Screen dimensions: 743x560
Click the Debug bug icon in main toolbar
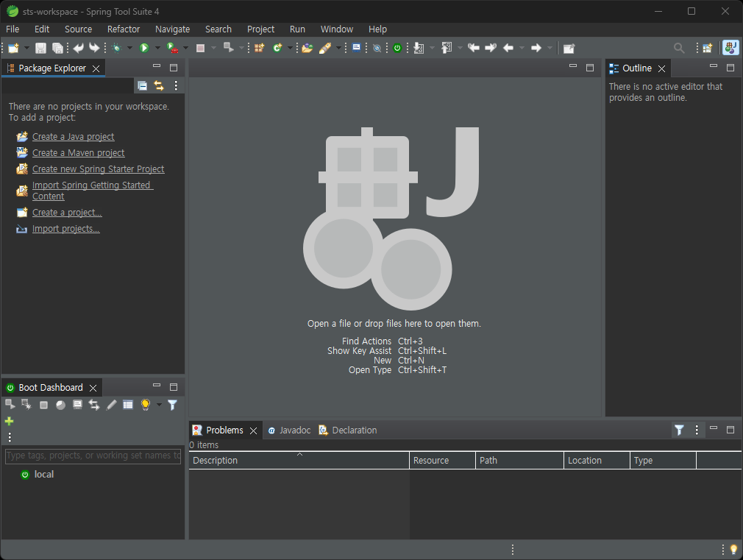click(116, 48)
